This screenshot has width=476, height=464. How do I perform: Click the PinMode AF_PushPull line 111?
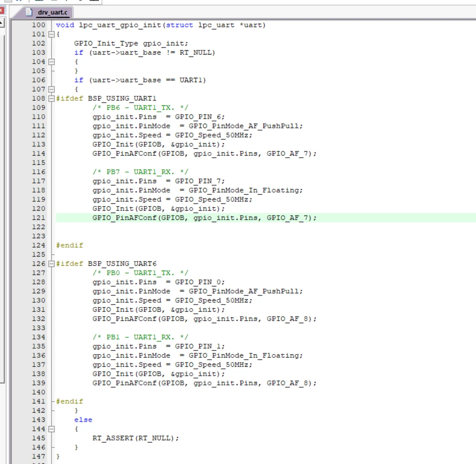pos(198,126)
